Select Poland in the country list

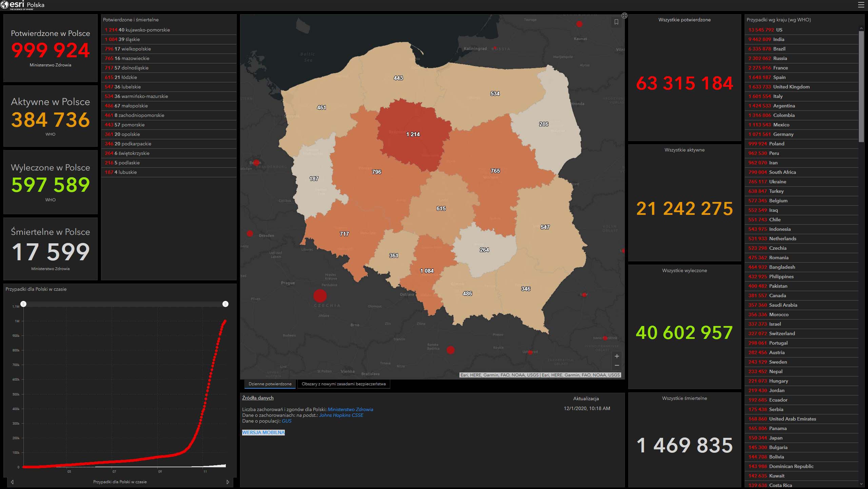click(776, 144)
